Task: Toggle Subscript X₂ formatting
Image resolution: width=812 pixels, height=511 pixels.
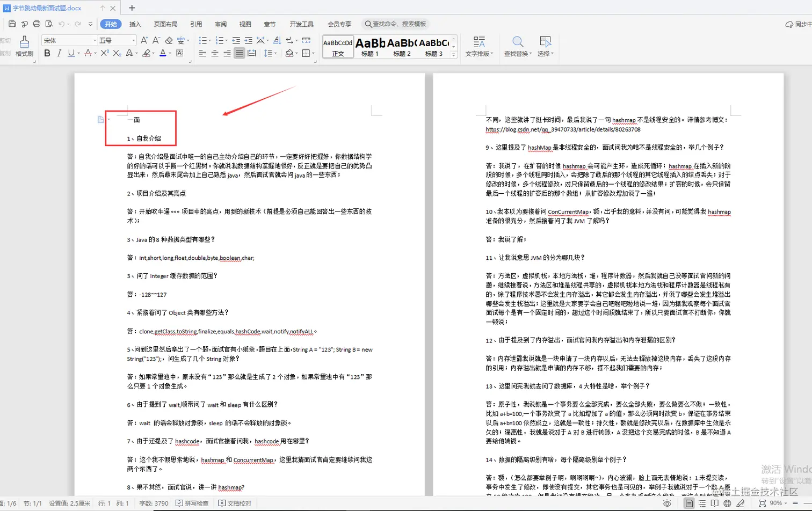Action: click(x=117, y=53)
